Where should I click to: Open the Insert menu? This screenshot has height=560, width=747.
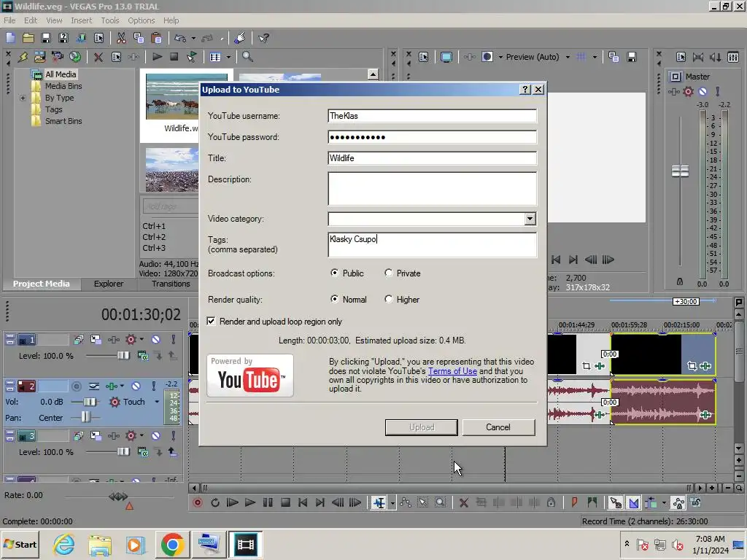(82, 20)
